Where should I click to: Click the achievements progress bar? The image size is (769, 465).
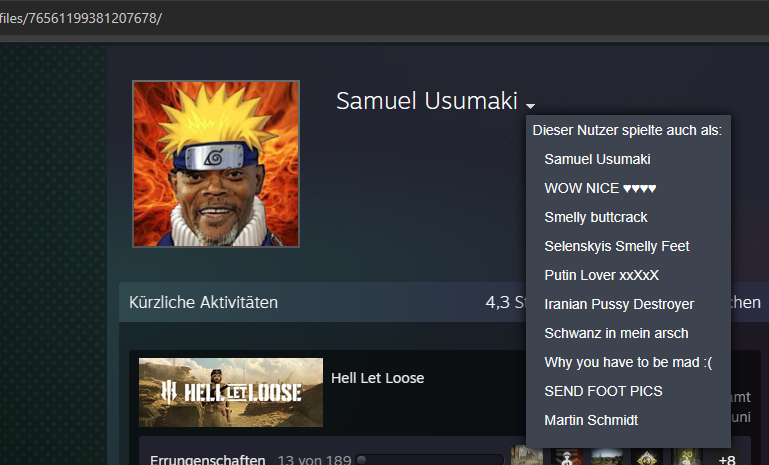(430, 460)
